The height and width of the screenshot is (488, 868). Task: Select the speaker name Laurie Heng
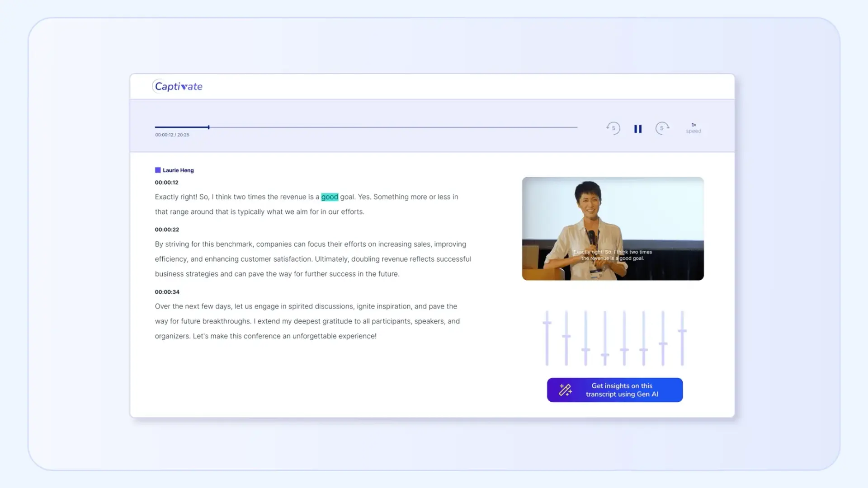point(178,170)
